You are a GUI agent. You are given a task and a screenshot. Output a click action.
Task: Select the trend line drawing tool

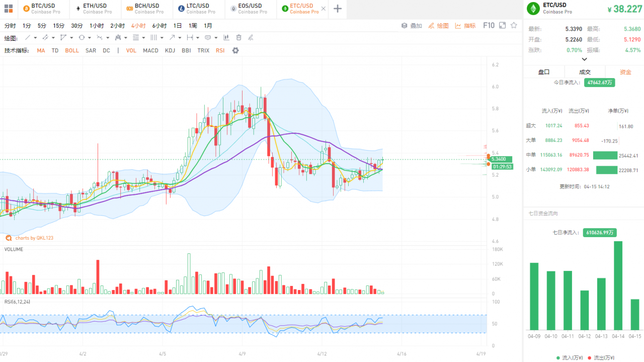(x=28, y=38)
